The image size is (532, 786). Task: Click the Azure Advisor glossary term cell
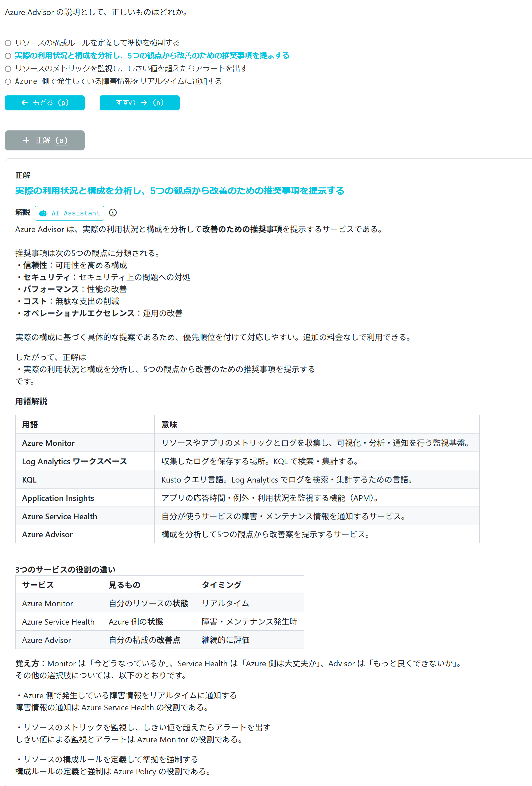click(x=85, y=534)
